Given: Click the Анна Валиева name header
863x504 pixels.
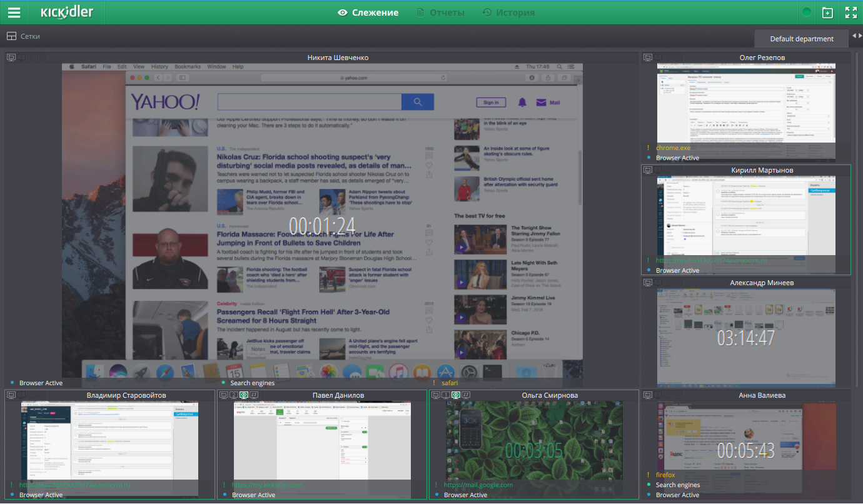Looking at the screenshot, I should tap(762, 395).
